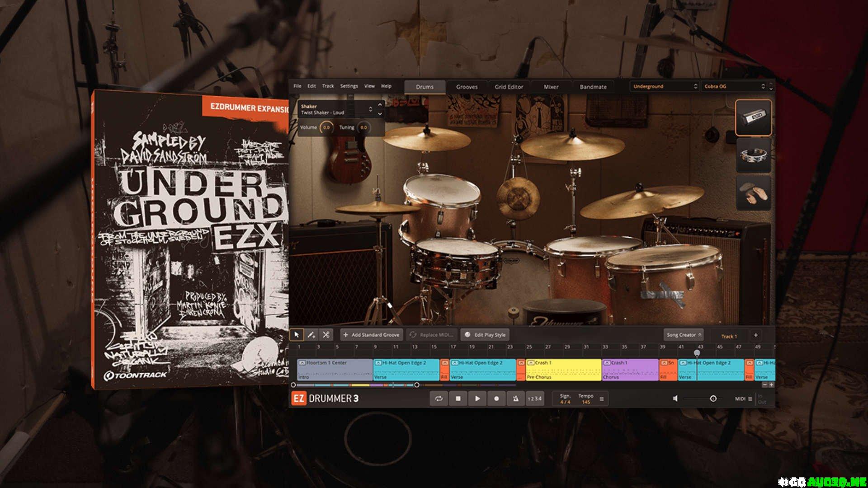Open the MIDI options menu
This screenshot has width=868, height=488.
click(x=743, y=399)
